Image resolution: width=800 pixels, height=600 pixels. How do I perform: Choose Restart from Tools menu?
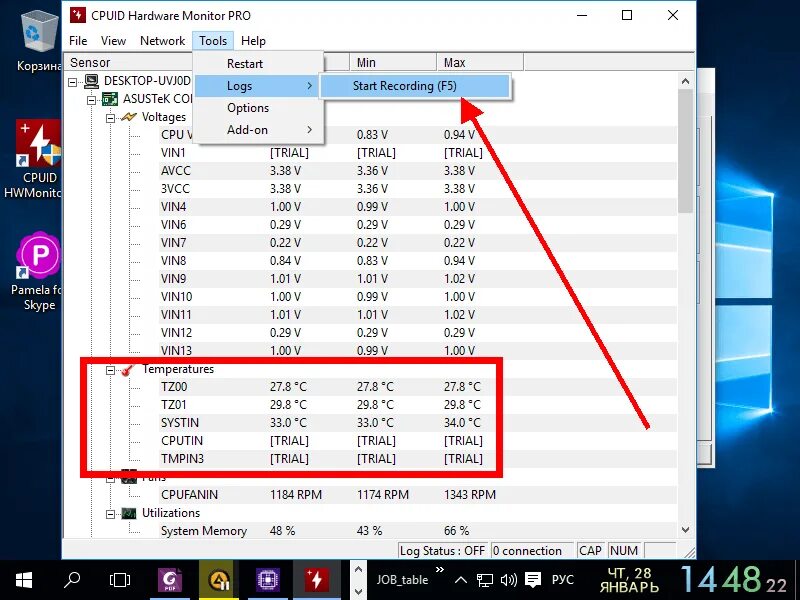click(259, 64)
